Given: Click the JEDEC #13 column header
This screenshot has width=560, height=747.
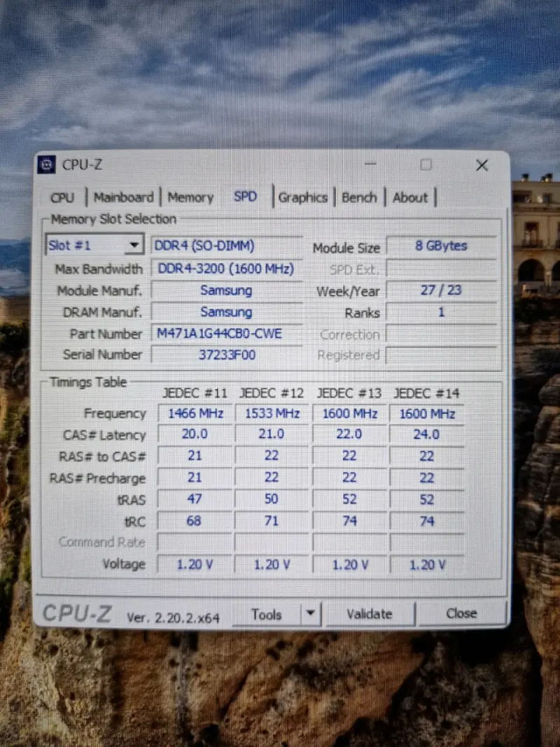Looking at the screenshot, I should point(349,393).
